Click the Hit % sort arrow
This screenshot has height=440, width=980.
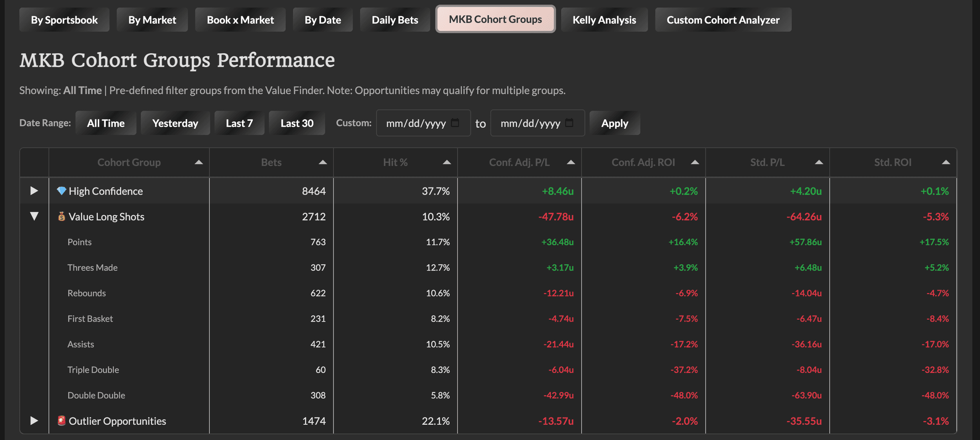coord(446,162)
